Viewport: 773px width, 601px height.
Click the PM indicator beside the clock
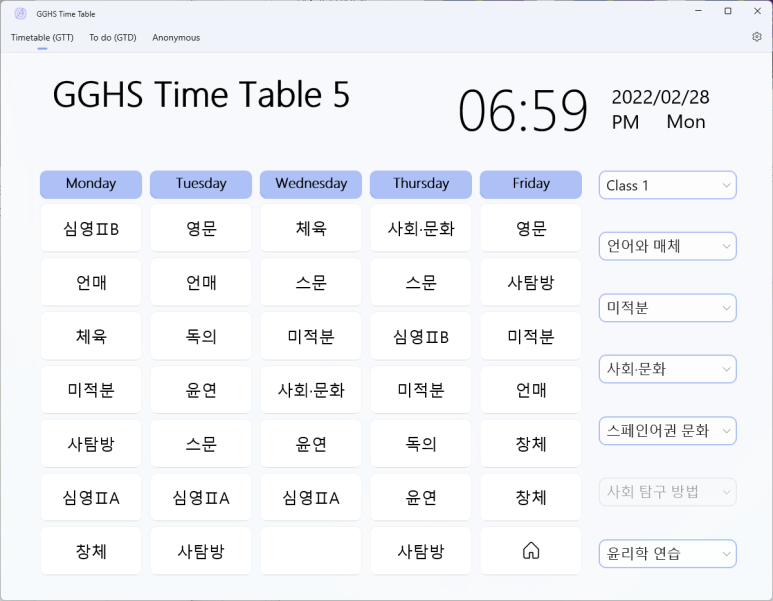click(626, 122)
